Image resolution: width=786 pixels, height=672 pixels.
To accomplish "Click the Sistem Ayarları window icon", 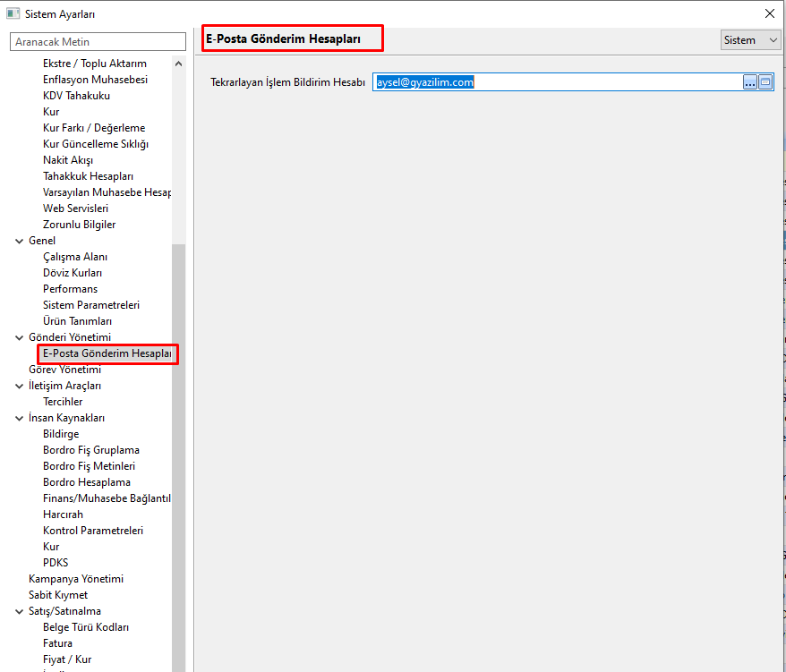I will 13,13.
